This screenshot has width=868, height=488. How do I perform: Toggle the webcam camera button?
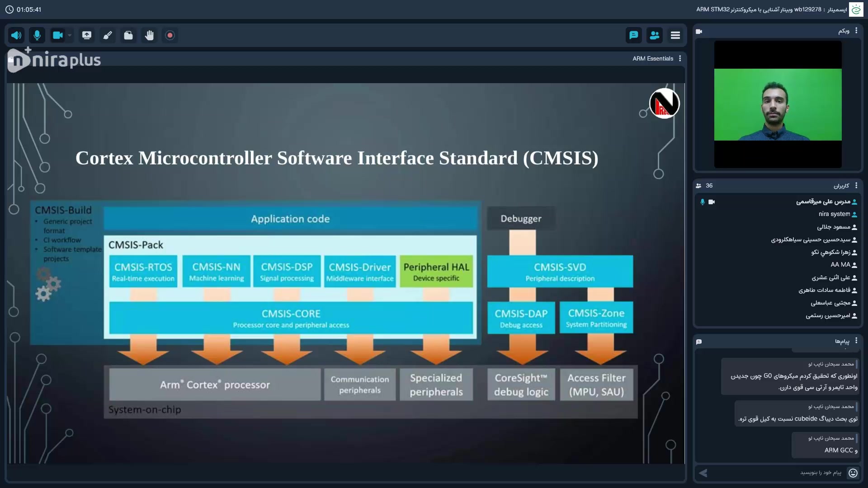pyautogui.click(x=58, y=35)
